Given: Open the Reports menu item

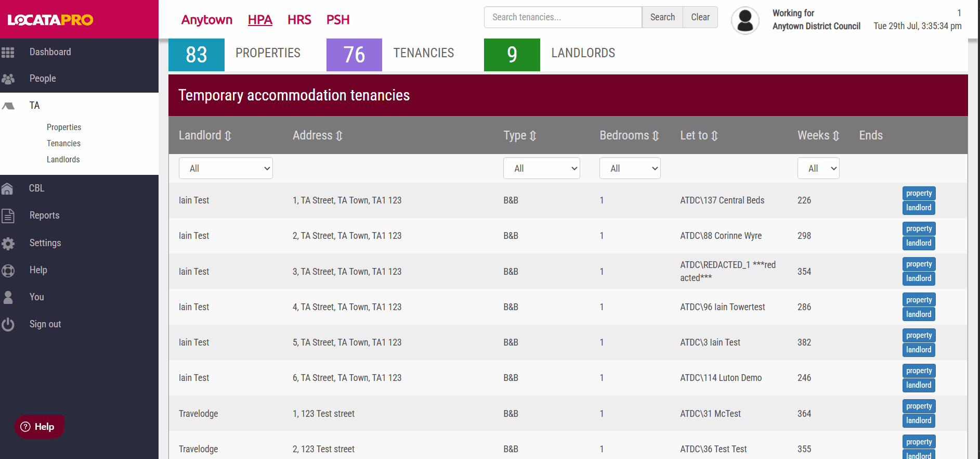Looking at the screenshot, I should pos(44,215).
